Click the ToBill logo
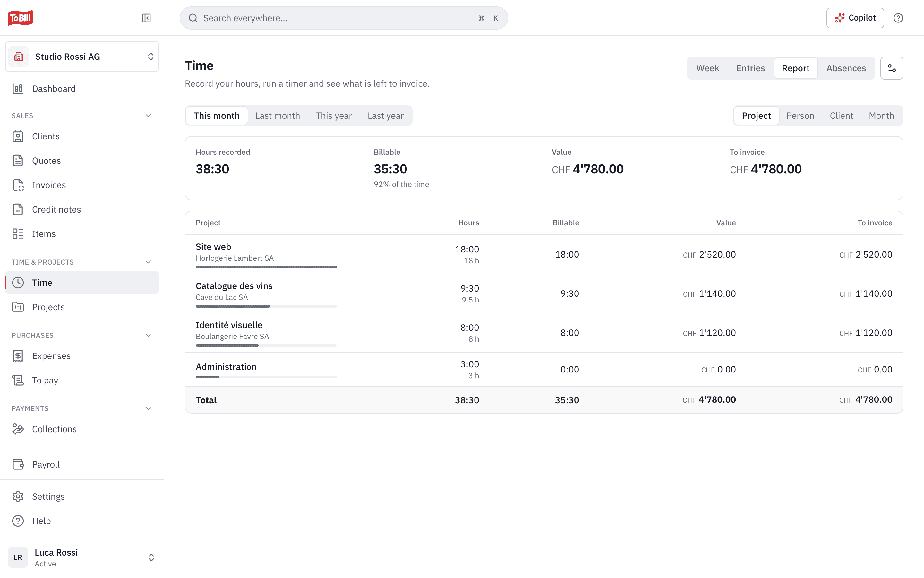Image resolution: width=924 pixels, height=578 pixels. click(x=20, y=18)
